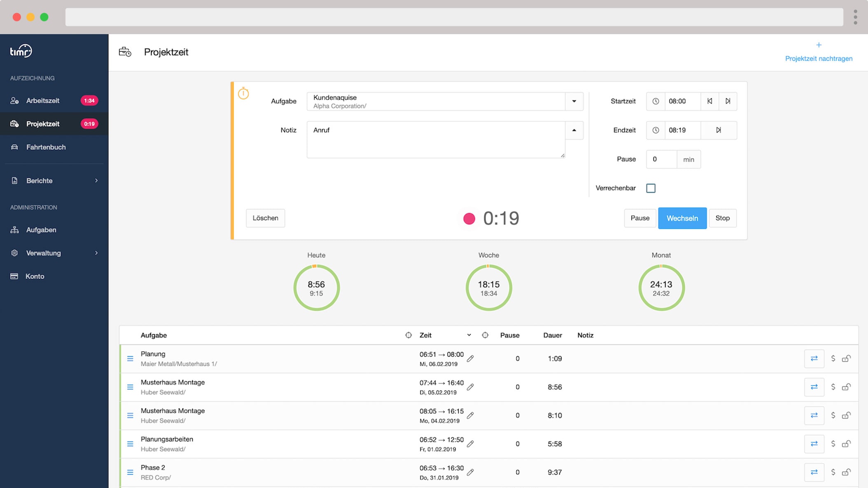Click Startzeit skip-to-previous arrow icon
This screenshot has height=488, width=868.
click(709, 101)
